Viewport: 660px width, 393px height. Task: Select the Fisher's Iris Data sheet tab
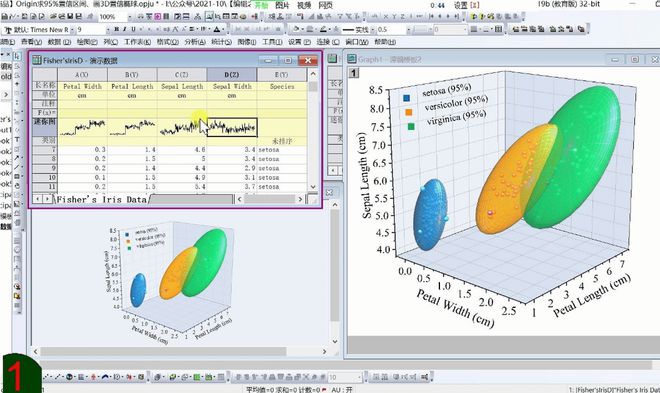pos(101,199)
